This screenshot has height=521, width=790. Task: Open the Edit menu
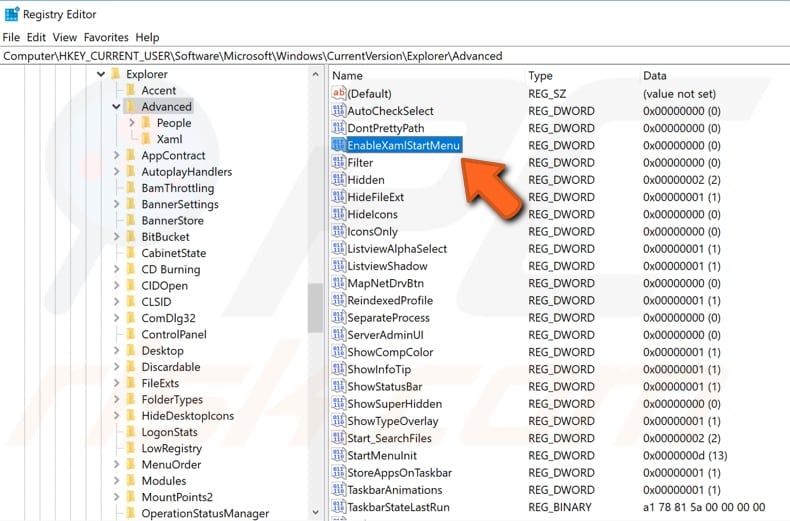click(x=36, y=37)
